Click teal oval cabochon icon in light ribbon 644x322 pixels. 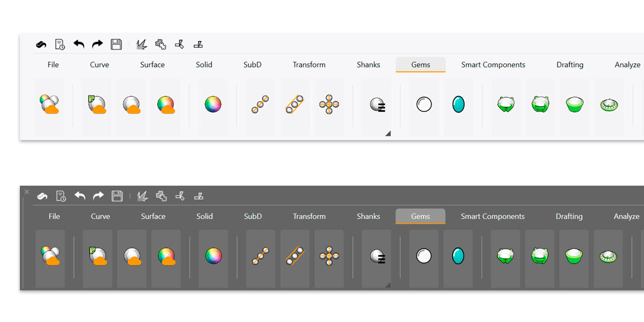point(458,104)
